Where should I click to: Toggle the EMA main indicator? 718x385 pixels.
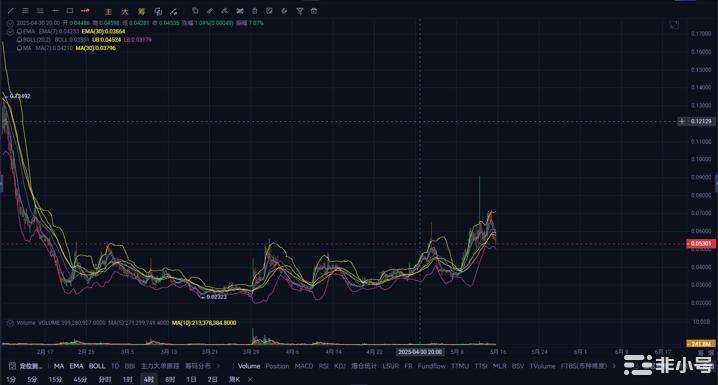[x=76, y=366]
